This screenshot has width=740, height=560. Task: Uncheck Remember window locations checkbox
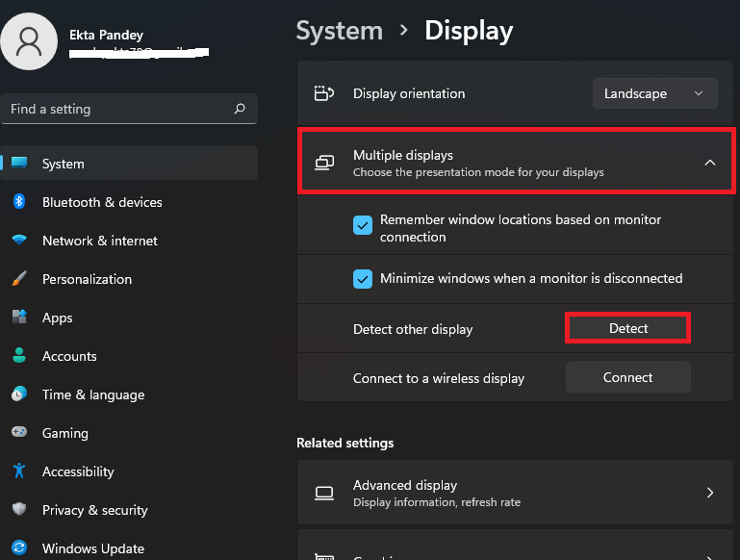click(363, 225)
